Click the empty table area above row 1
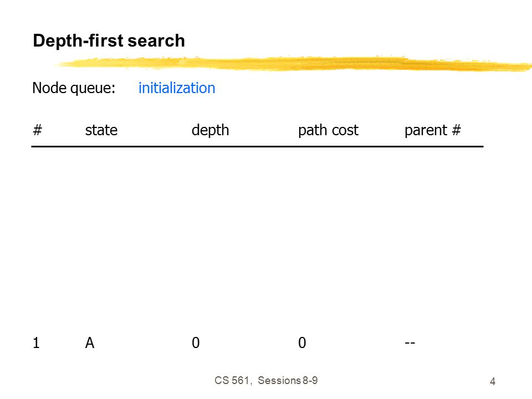This screenshot has height=399, width=532. (x=257, y=241)
